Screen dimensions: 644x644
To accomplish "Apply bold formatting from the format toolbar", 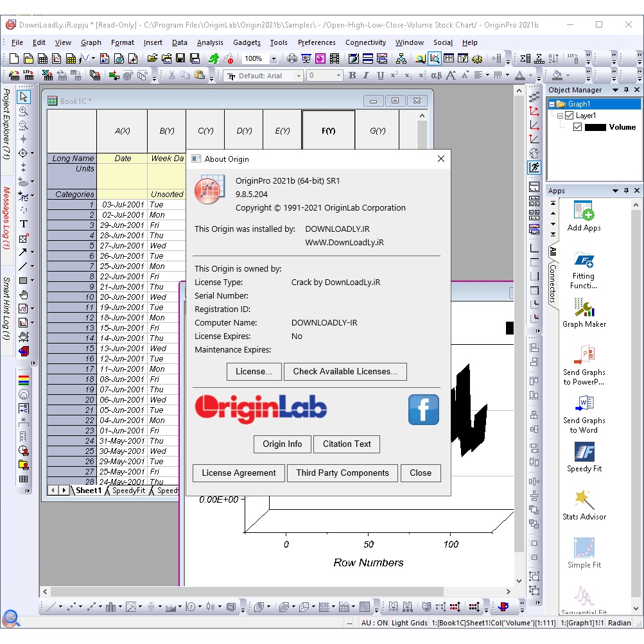I will tap(352, 75).
